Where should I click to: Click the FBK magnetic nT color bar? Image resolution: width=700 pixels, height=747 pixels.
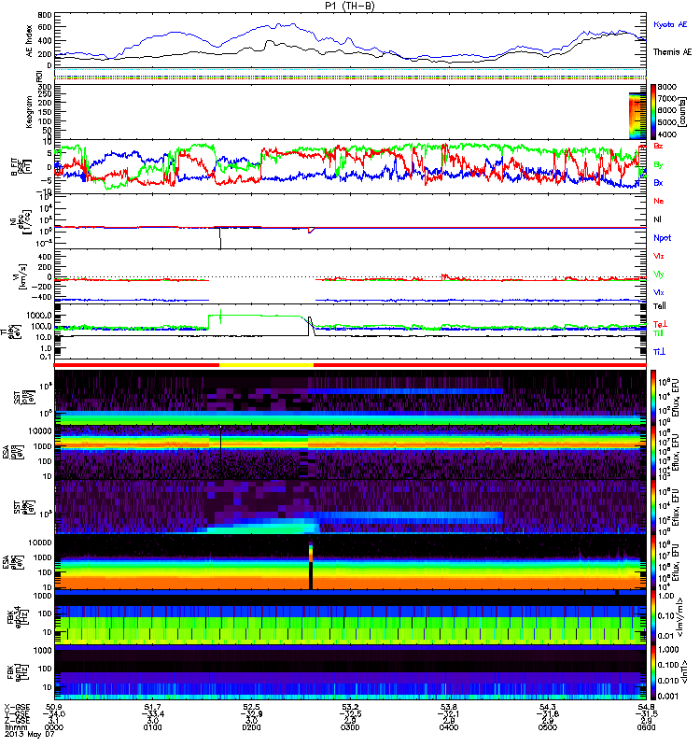653,671
